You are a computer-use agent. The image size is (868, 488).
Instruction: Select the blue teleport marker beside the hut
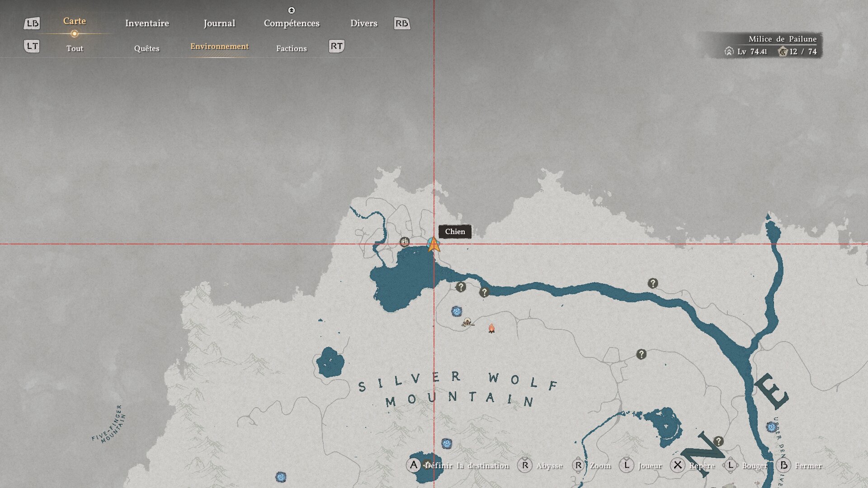point(457,311)
